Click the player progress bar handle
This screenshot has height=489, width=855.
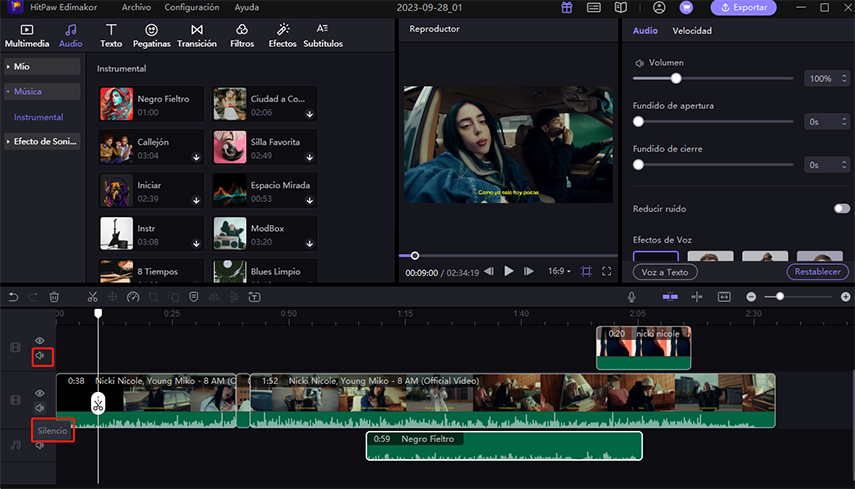415,256
